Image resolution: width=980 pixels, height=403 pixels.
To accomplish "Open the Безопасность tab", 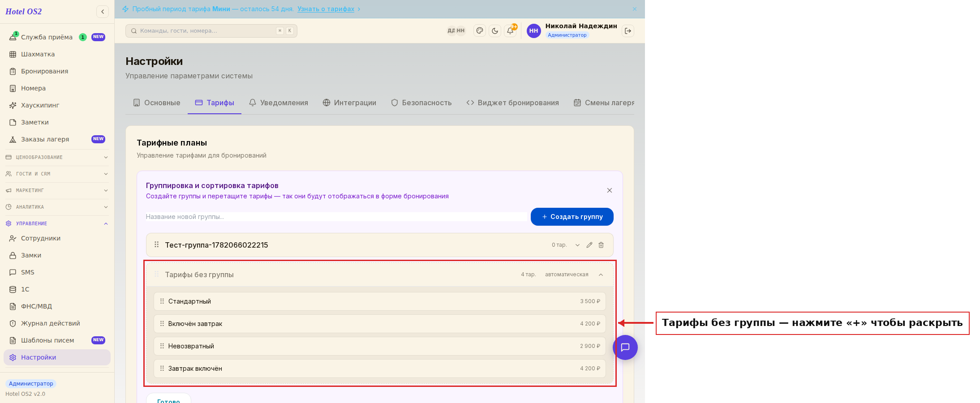I will pos(421,103).
